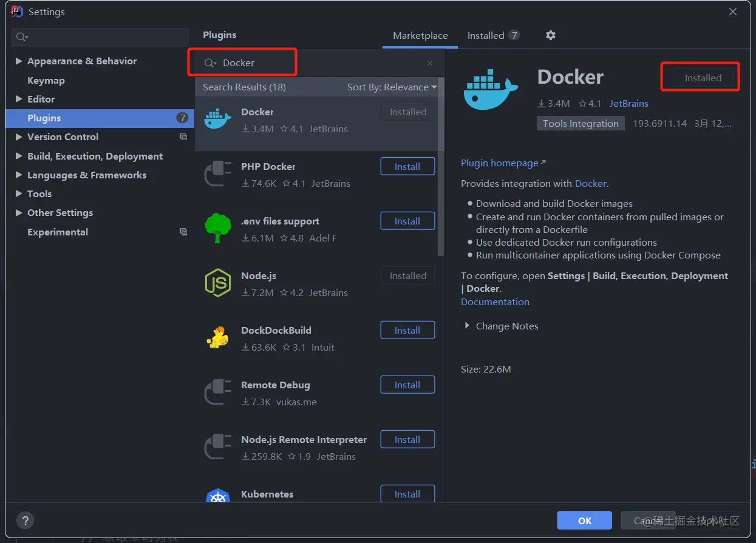Click the Kubernetes wheel icon

[218, 496]
